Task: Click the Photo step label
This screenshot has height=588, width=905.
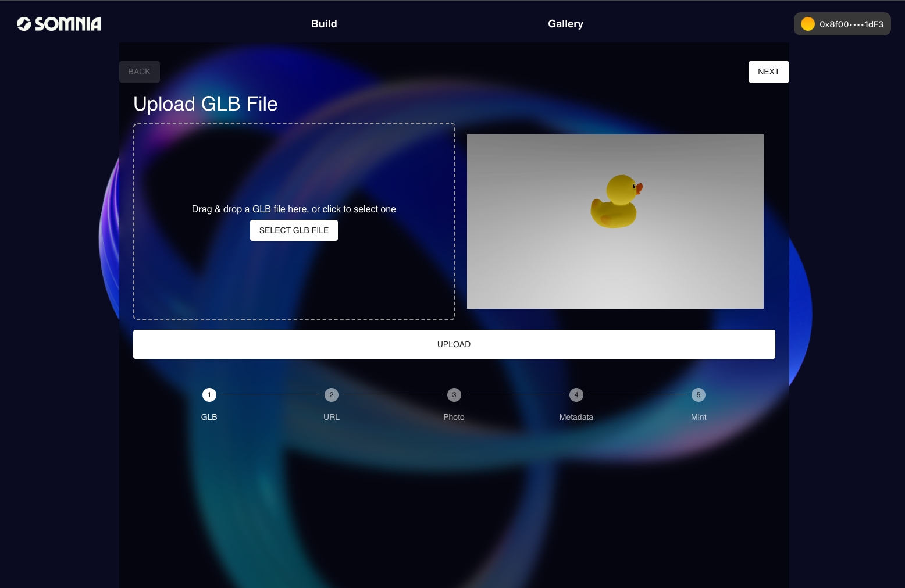Action: 454,417
